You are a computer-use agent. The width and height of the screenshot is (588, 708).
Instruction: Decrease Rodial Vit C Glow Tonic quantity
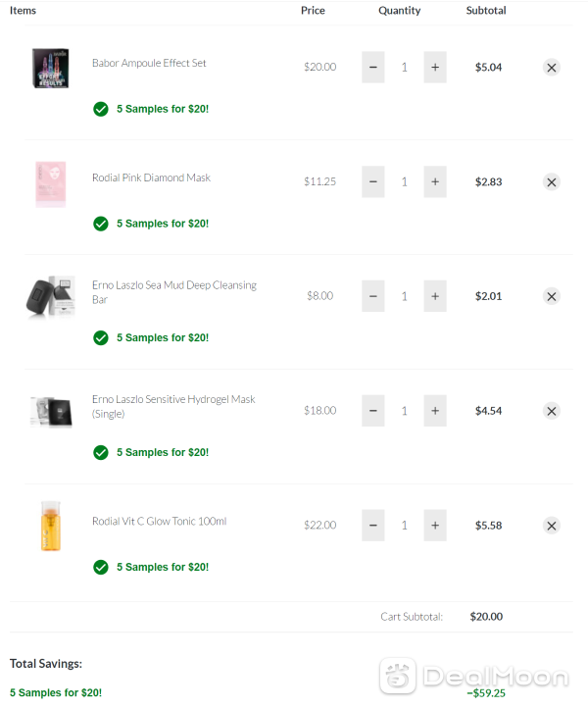click(x=372, y=526)
